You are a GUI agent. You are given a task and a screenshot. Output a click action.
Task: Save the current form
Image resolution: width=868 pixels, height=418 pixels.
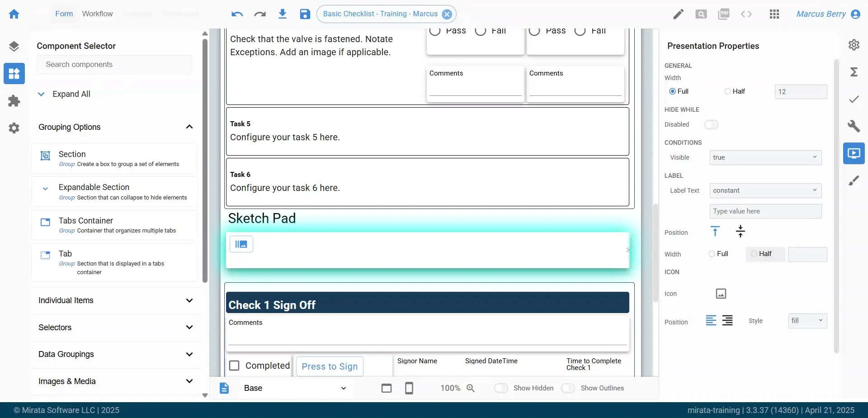point(305,14)
